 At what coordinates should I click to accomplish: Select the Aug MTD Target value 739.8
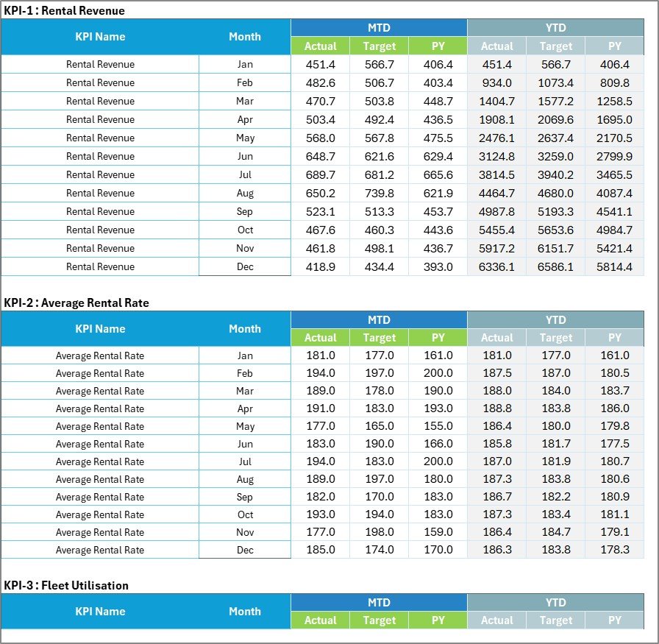[379, 194]
